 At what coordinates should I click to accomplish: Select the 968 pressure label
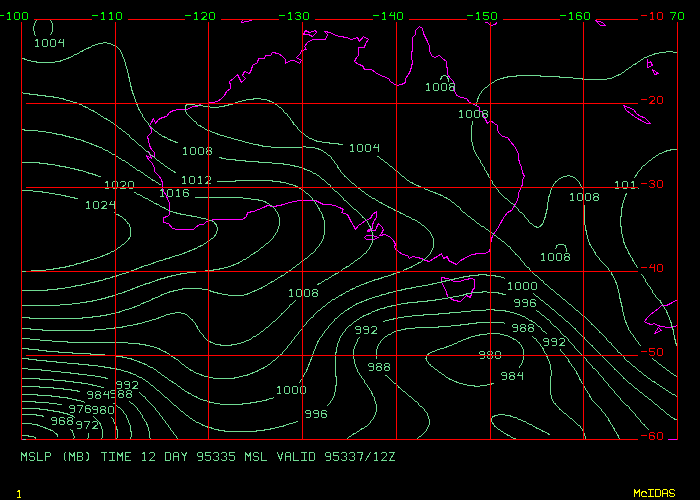point(62,422)
